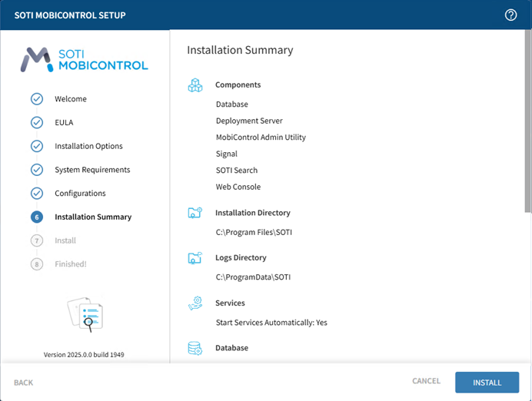Click the Welcome step checkmark circle
The height and width of the screenshot is (401, 532).
37,99
